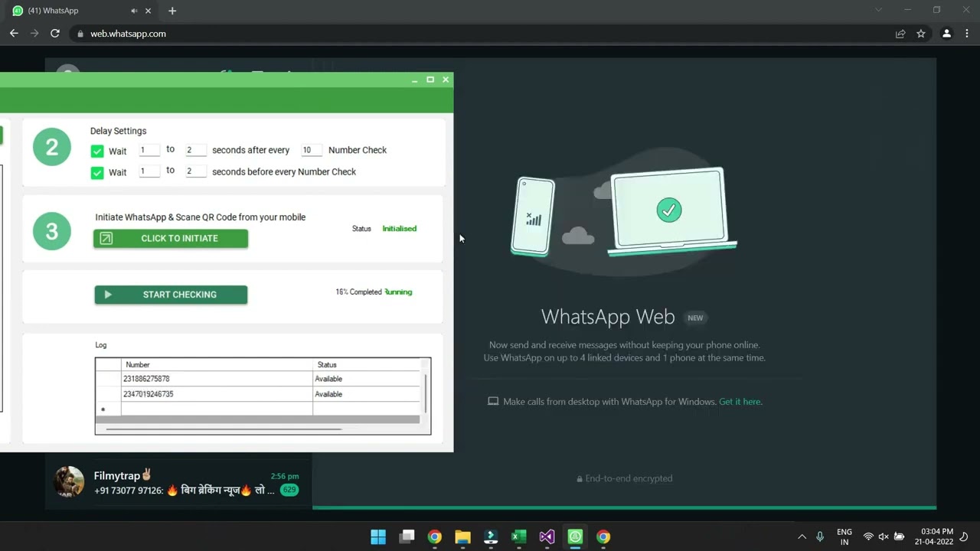Open the Chrome tab search chevron
This screenshot has height=551, width=980.
(878, 10)
